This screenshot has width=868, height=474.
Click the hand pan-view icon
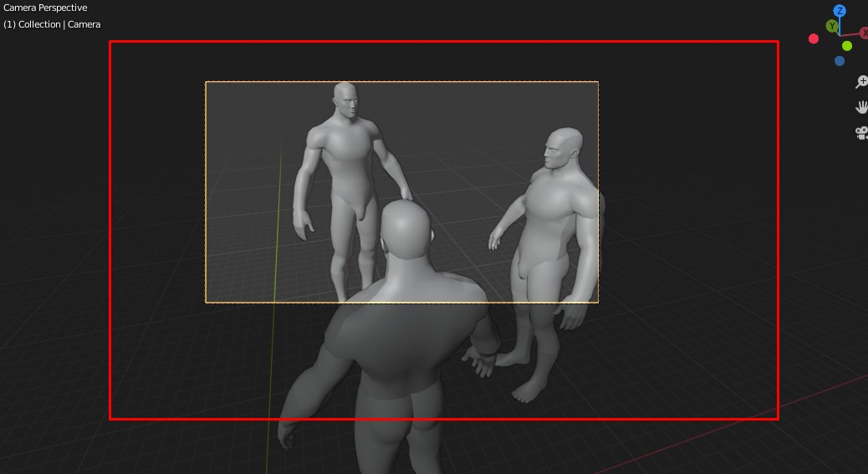(861, 107)
